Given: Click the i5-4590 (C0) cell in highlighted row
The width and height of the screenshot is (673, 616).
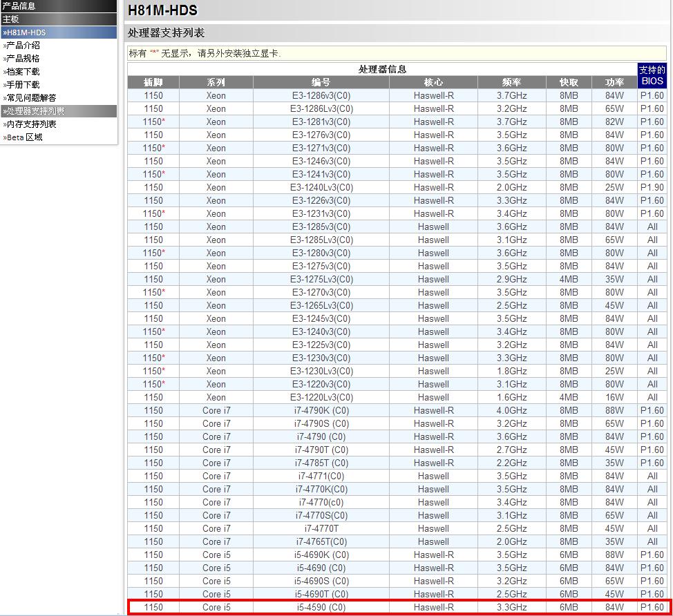Looking at the screenshot, I should click(321, 608).
